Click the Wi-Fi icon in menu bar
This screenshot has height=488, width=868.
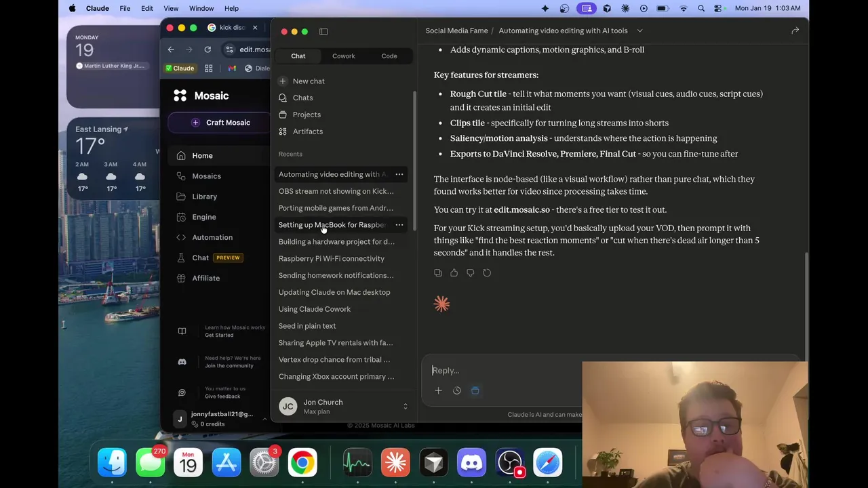pyautogui.click(x=684, y=8)
